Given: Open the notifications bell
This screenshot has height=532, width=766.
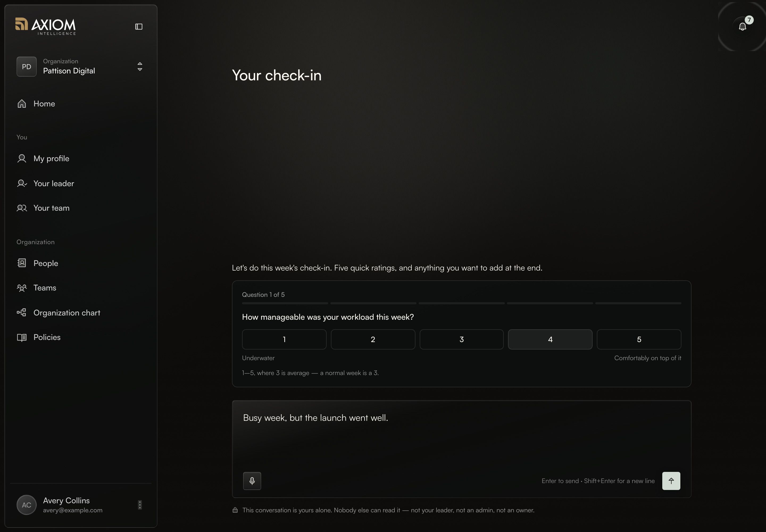Looking at the screenshot, I should pyautogui.click(x=742, y=27).
